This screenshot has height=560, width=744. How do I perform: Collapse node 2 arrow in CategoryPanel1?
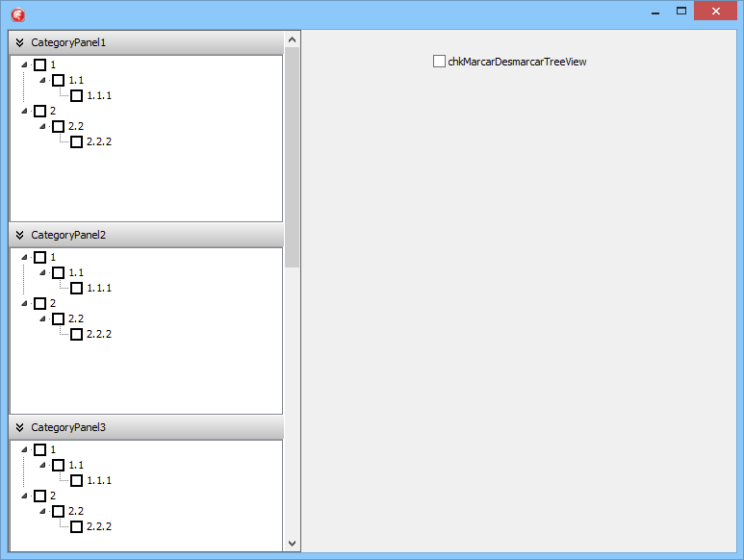tap(24, 111)
